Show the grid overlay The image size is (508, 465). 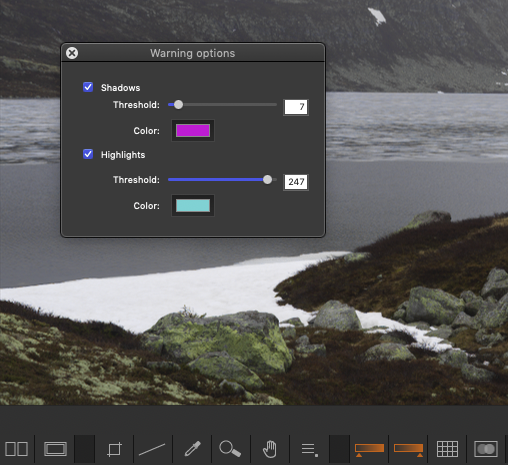click(x=447, y=449)
